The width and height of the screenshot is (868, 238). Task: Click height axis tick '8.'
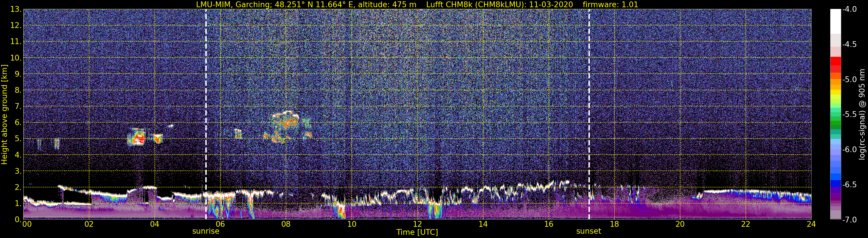click(x=18, y=90)
